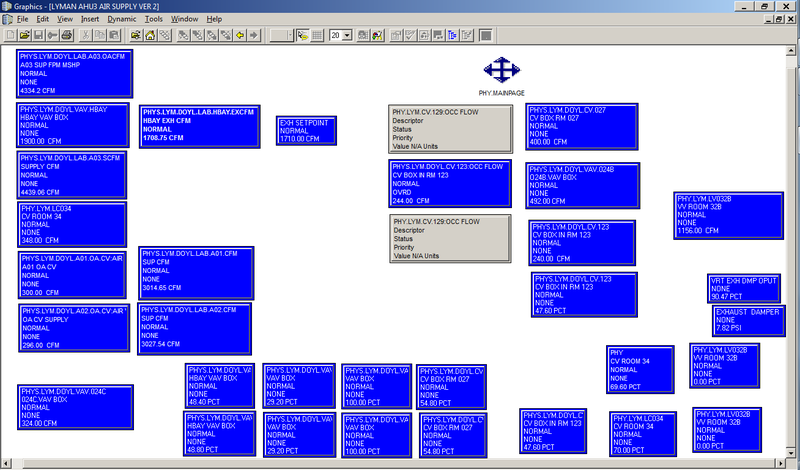Toggle the pointer select mode button
Viewport: 800px width, 470px height.
tap(303, 35)
